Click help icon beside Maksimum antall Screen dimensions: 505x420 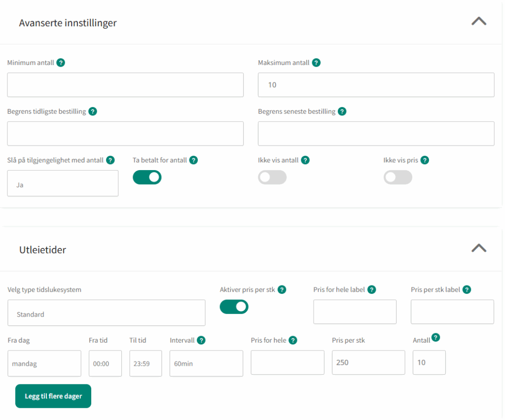(316, 63)
